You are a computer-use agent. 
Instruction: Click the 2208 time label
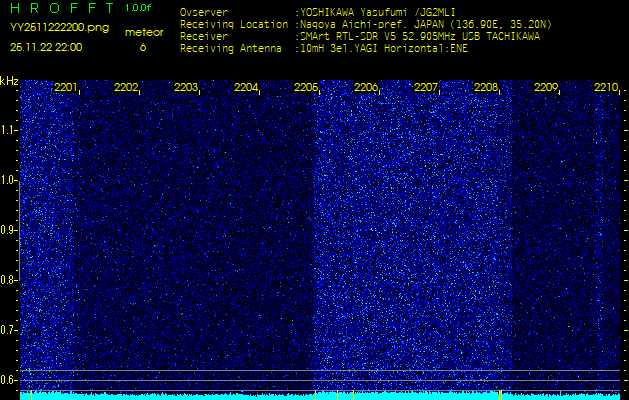[486, 87]
